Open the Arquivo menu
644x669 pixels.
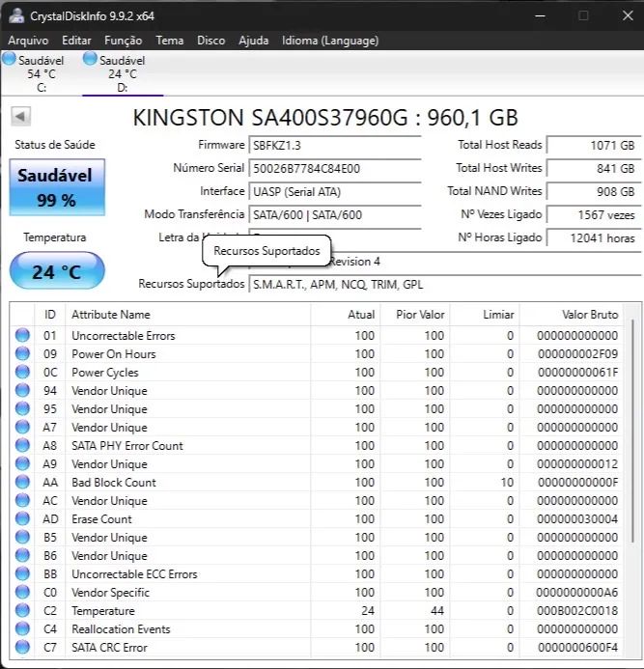click(28, 41)
